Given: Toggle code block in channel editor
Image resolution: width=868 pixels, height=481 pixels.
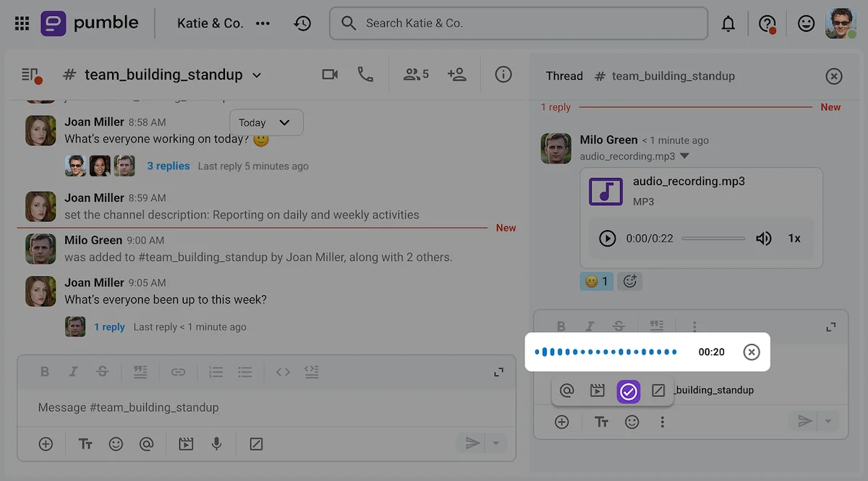Looking at the screenshot, I should coord(312,372).
